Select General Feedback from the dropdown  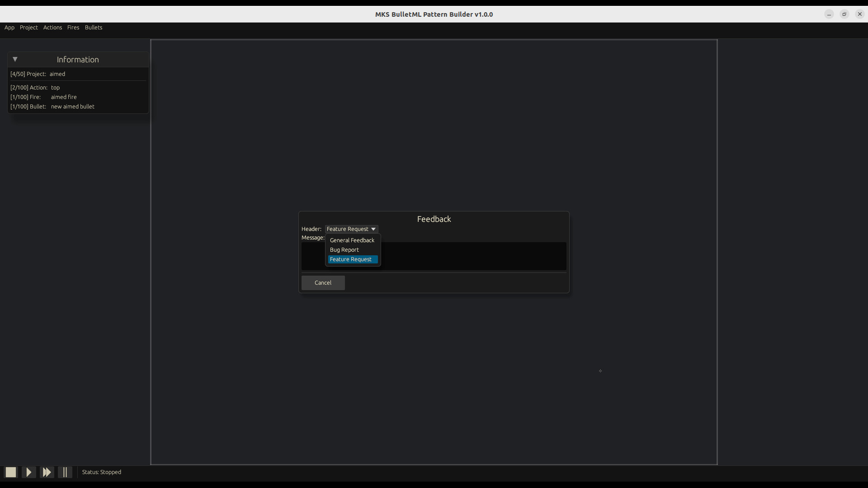(x=352, y=240)
